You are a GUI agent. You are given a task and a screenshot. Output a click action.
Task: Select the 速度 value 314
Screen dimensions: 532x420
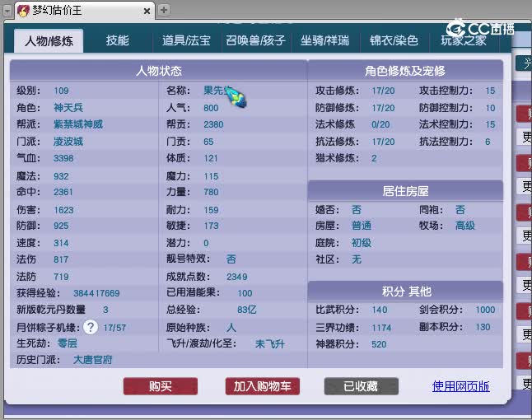[61, 243]
